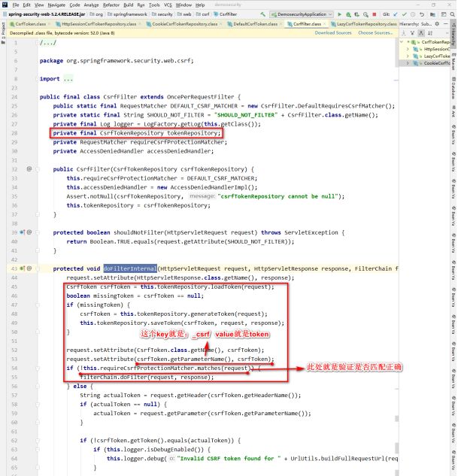The image size is (458, 476).
Task: Close the CsrfToken.class tab
Action: tap(49, 23)
